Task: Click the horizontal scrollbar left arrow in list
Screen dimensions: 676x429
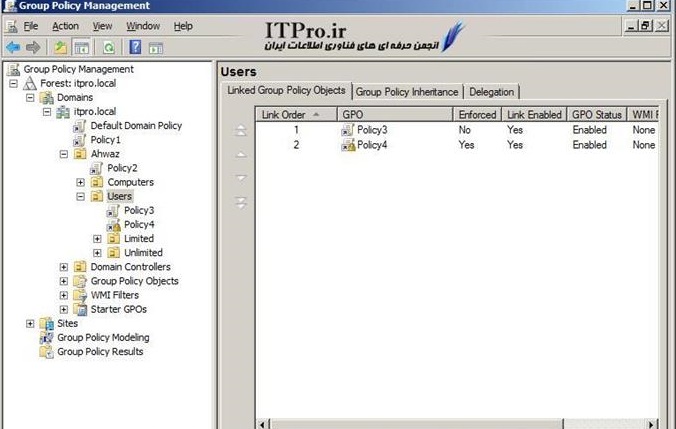Action: (x=262, y=424)
